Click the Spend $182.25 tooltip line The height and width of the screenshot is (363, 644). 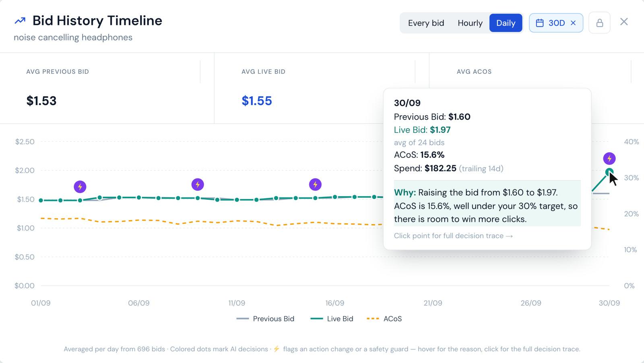[x=448, y=168]
